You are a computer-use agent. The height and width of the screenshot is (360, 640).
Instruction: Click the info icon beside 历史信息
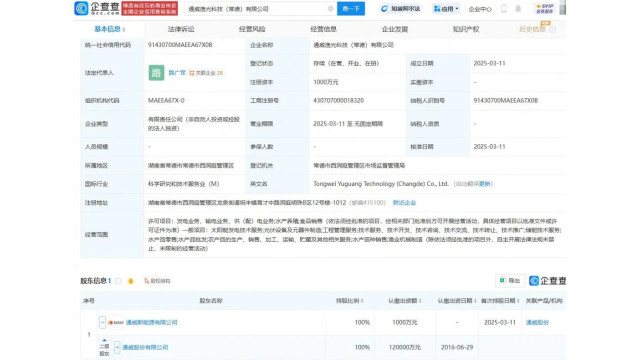tap(552, 29)
